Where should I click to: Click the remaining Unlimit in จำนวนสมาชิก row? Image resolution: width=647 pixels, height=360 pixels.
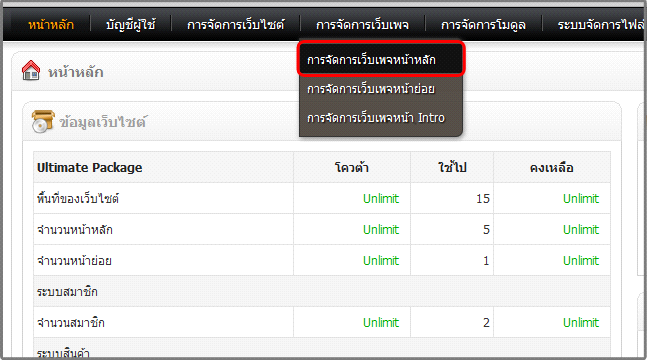point(581,322)
